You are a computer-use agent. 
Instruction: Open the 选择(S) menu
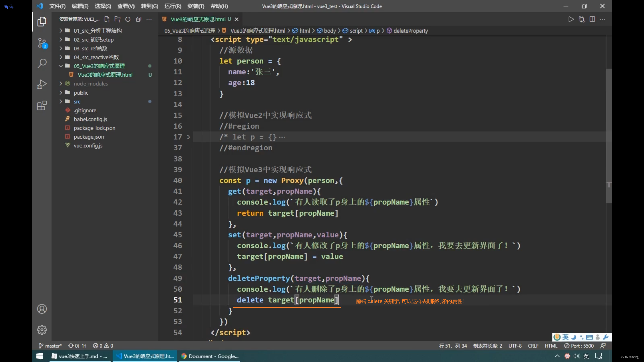pos(103,6)
